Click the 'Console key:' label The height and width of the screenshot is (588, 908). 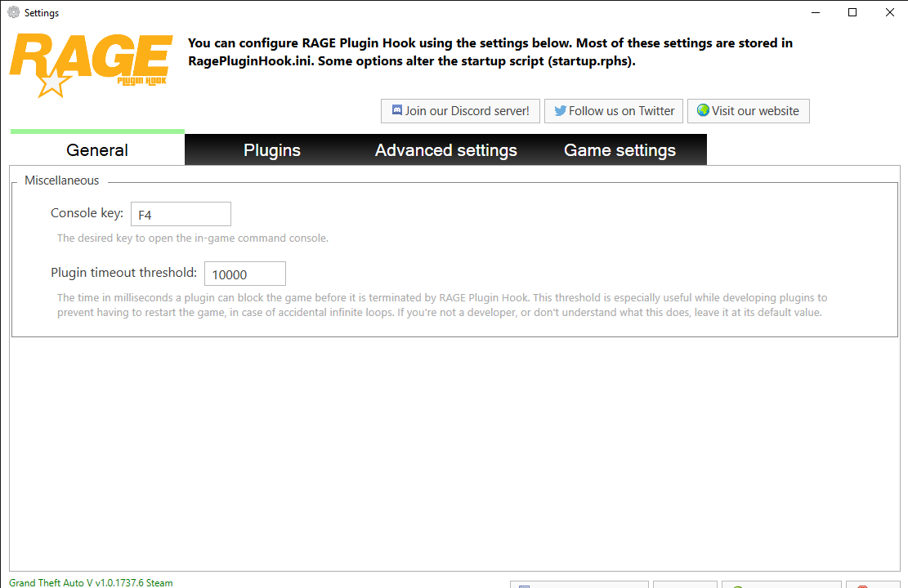tap(87, 213)
